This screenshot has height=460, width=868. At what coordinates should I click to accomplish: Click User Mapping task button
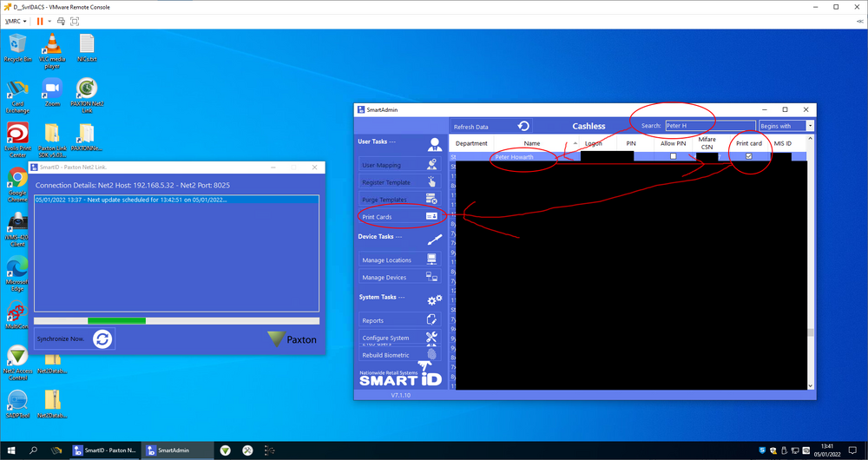399,164
